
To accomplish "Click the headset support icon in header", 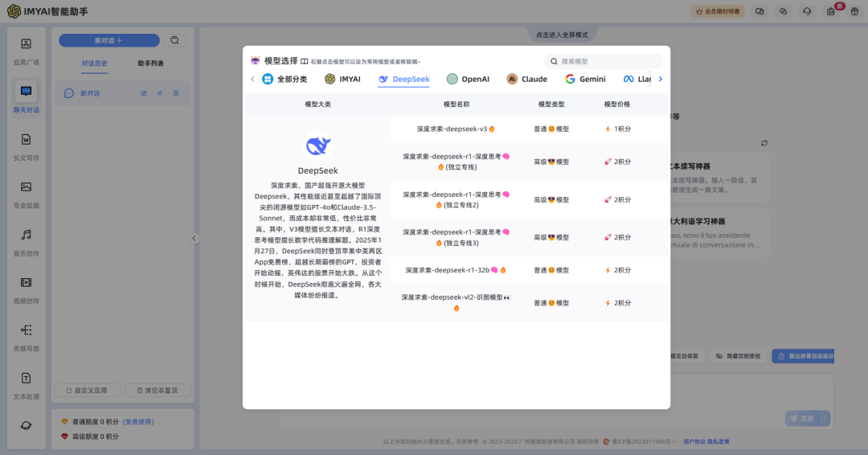I will (807, 11).
